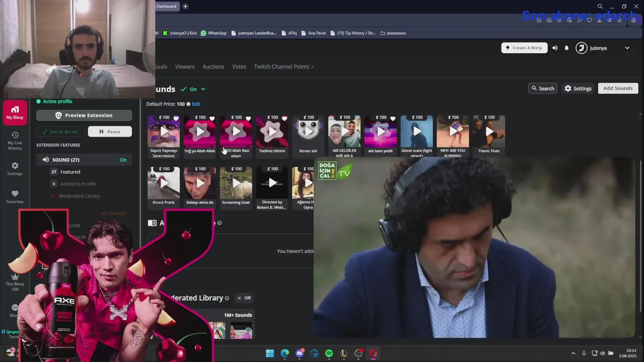Play the Yoğ ya Allah Allah sound
Screen dimensions: 644x362
200,132
